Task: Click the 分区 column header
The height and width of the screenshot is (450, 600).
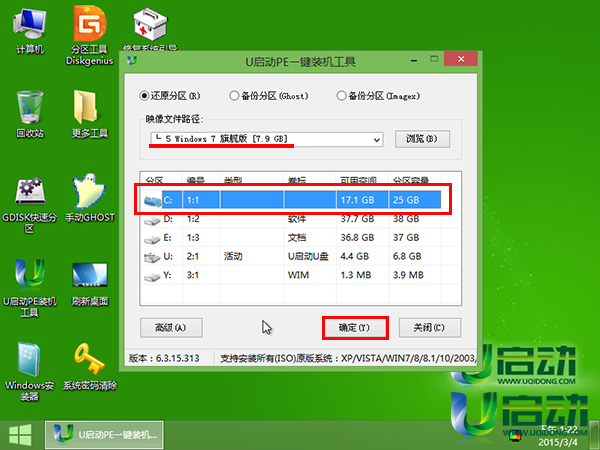Action: click(x=161, y=180)
